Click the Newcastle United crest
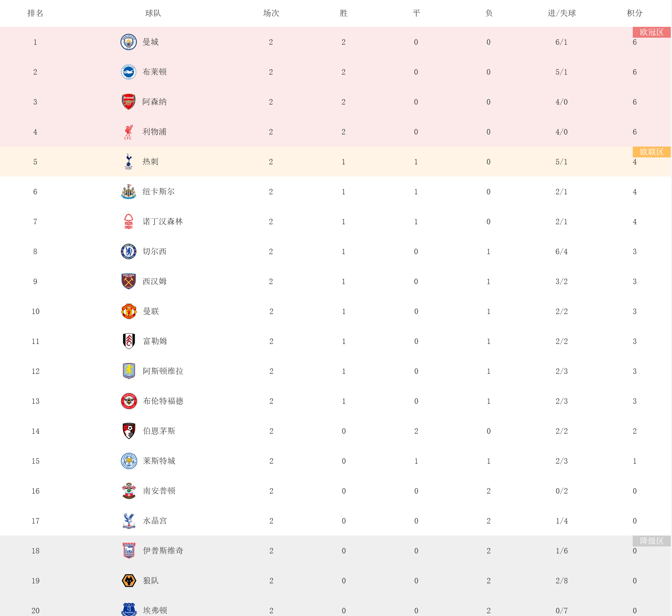 (x=128, y=192)
